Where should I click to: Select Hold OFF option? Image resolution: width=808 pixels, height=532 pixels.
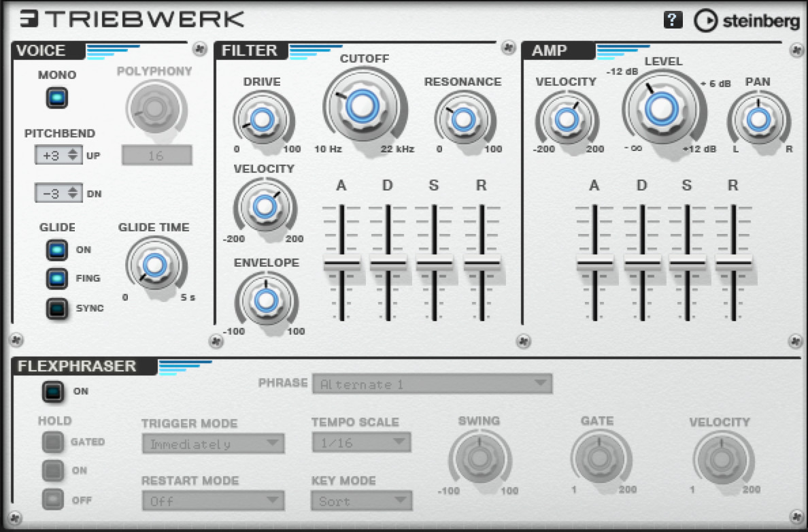(x=52, y=499)
